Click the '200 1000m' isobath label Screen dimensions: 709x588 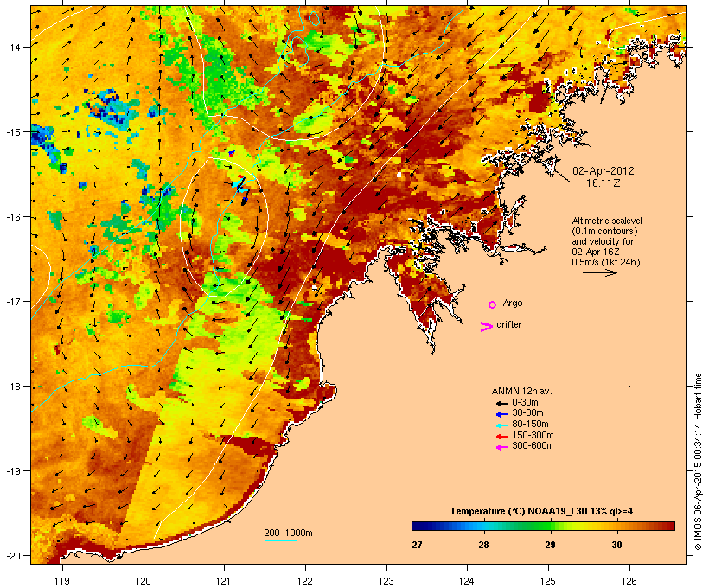(288, 533)
